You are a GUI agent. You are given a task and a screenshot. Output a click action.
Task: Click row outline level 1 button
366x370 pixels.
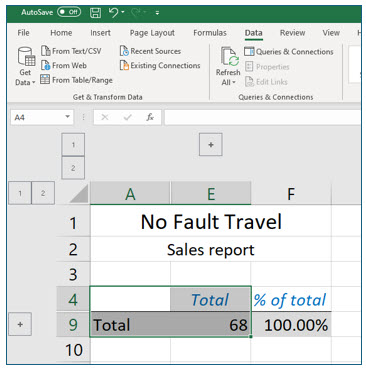click(x=20, y=193)
